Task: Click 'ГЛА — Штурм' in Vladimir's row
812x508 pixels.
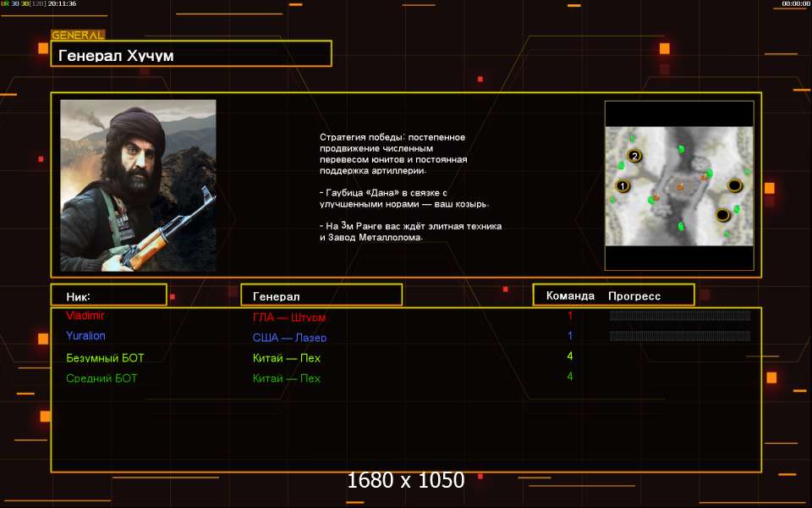Action: (x=289, y=317)
